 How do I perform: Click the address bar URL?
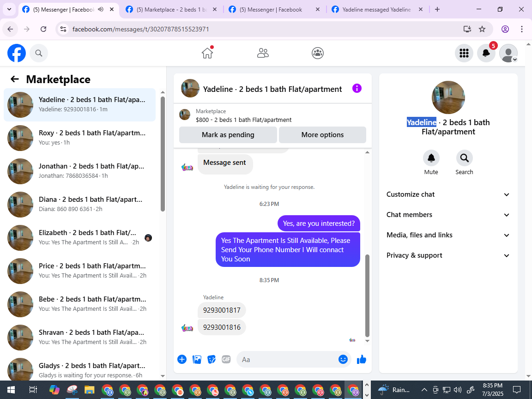tap(140, 29)
